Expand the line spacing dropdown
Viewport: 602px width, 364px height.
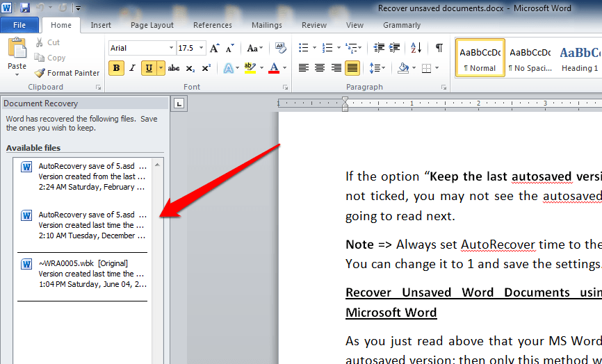coord(383,68)
